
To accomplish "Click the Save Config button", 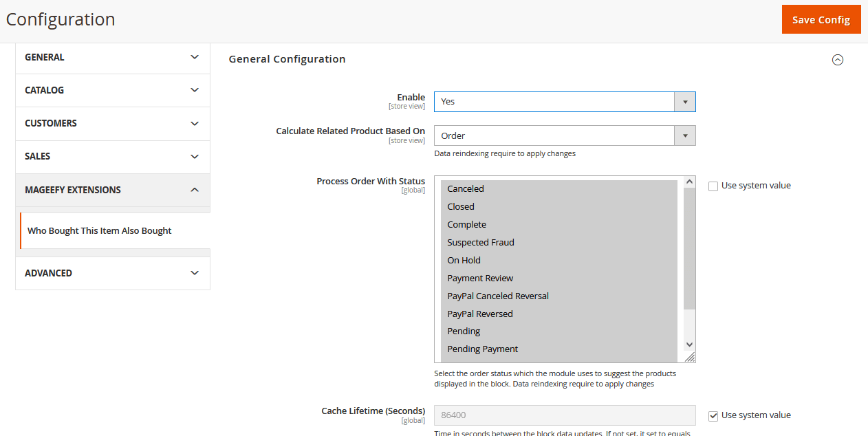I will point(821,19).
